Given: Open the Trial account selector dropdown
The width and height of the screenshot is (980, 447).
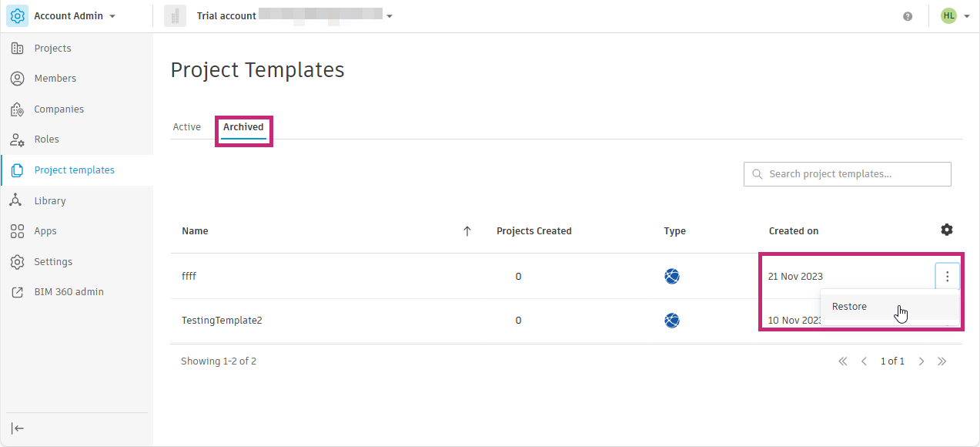Looking at the screenshot, I should [390, 16].
